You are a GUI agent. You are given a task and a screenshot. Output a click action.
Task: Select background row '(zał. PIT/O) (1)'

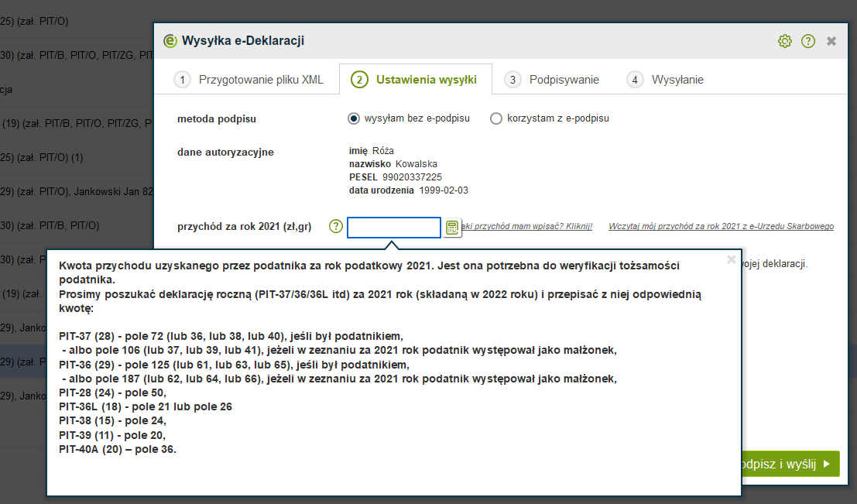tap(46, 157)
